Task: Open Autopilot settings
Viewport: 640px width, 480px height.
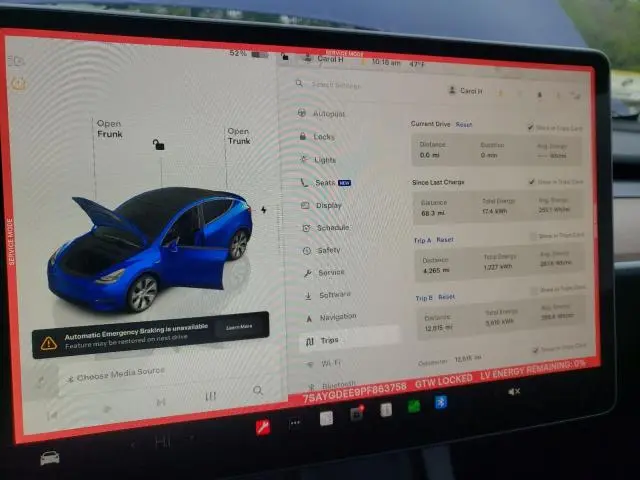Action: tap(321, 113)
